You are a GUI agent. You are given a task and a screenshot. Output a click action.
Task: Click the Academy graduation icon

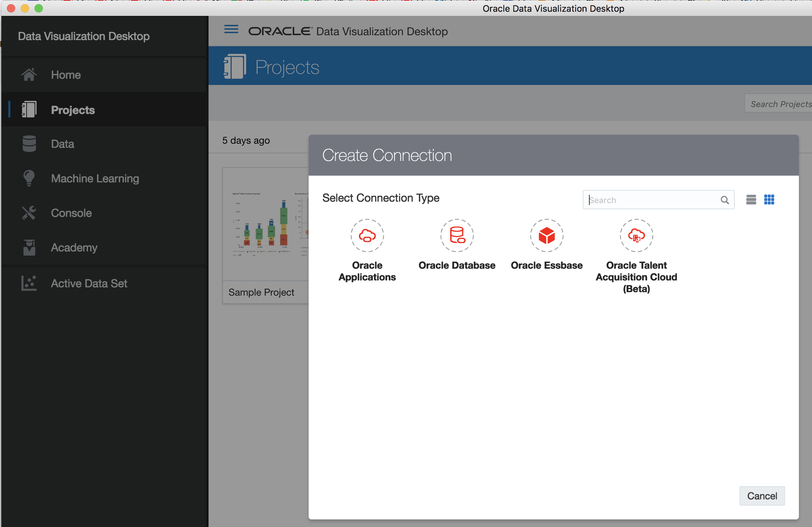(x=29, y=247)
